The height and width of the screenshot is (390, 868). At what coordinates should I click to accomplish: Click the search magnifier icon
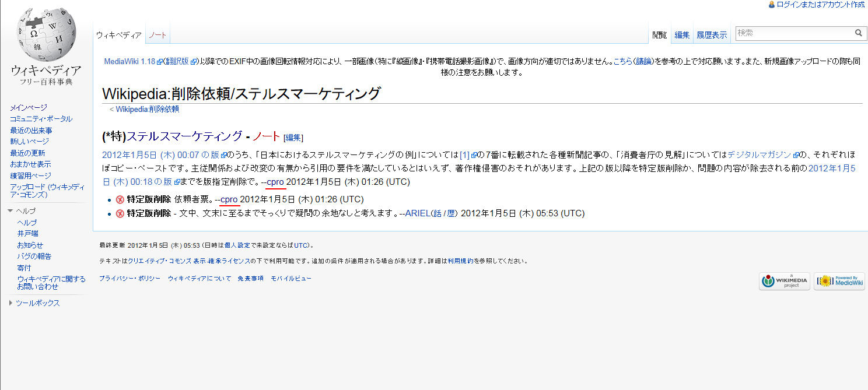(859, 33)
